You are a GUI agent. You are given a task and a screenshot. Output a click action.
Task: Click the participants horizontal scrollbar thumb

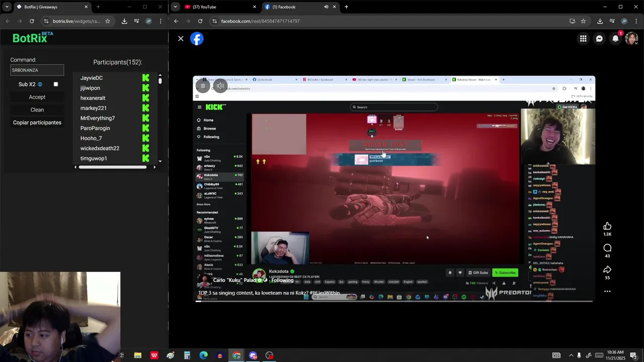tap(113, 167)
